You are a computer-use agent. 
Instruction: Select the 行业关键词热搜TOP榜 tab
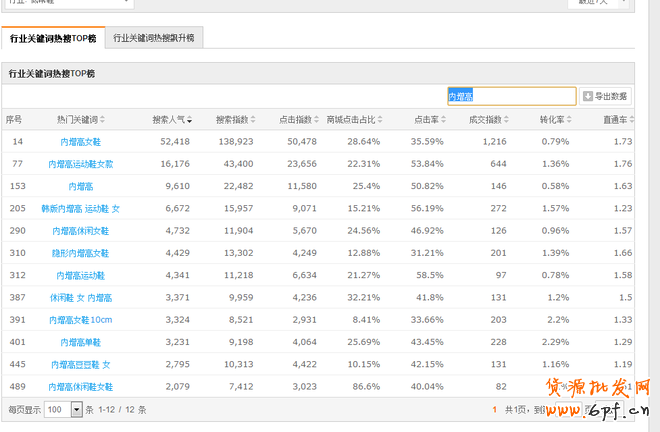click(x=53, y=39)
